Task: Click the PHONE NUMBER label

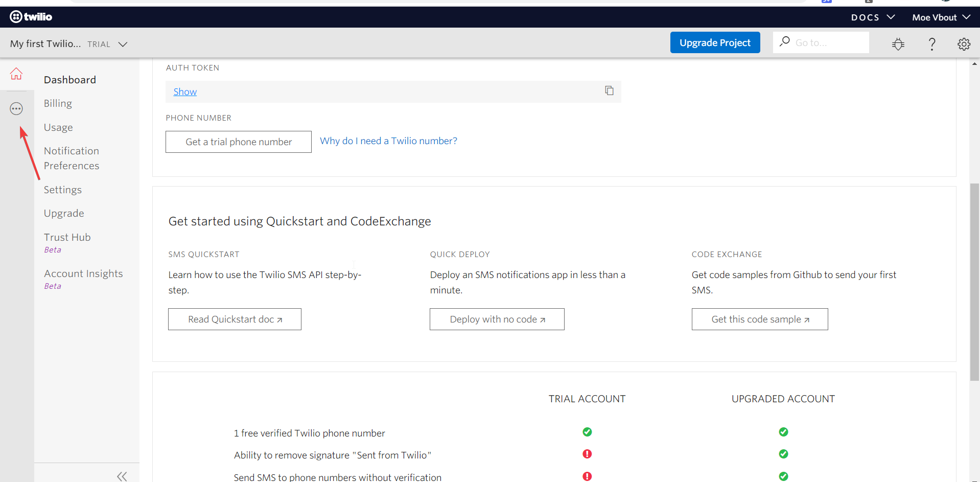Action: point(199,118)
